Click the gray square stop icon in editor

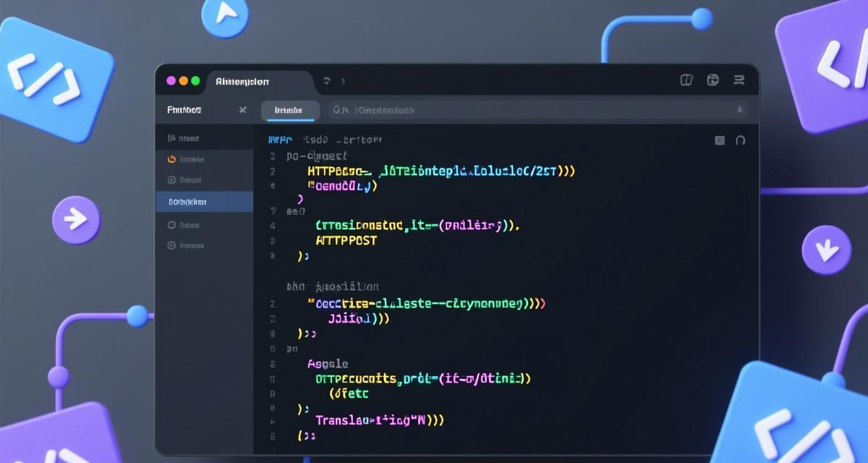coord(720,140)
